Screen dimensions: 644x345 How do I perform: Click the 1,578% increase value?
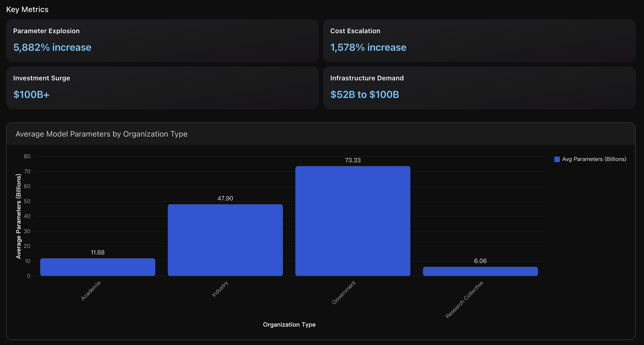pos(368,47)
